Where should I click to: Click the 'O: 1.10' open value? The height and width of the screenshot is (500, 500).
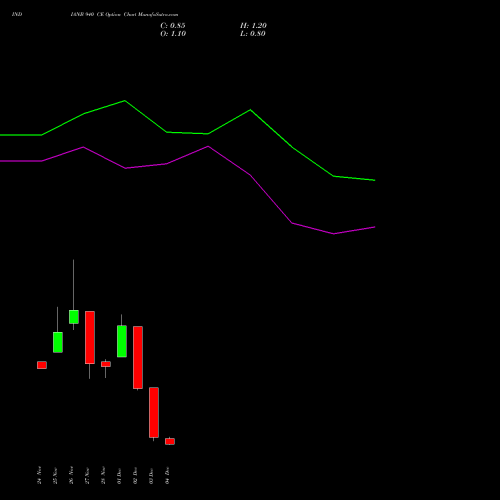point(173,34)
